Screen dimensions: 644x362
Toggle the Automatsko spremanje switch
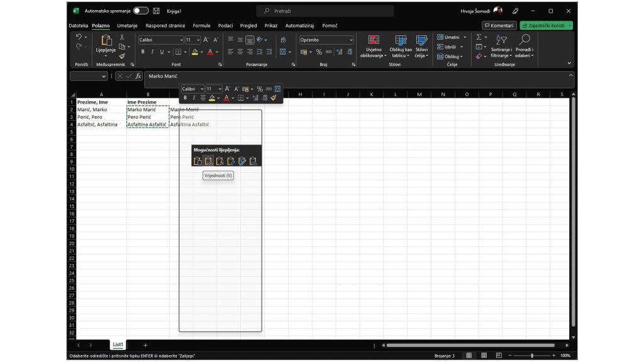[140, 11]
